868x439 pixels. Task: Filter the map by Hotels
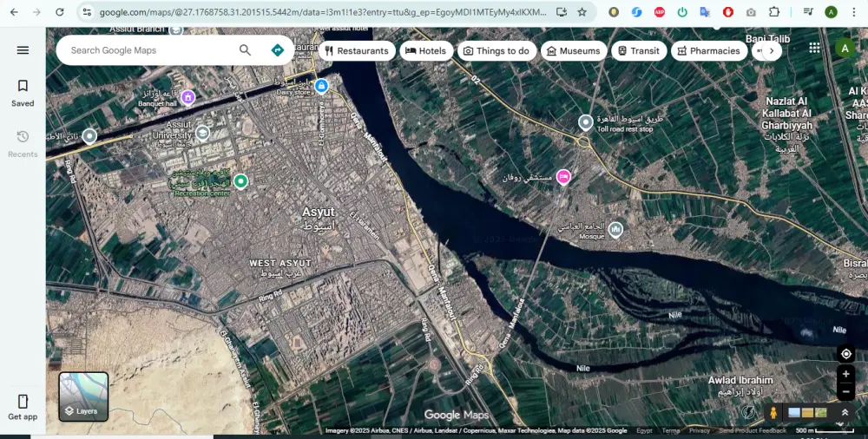426,51
